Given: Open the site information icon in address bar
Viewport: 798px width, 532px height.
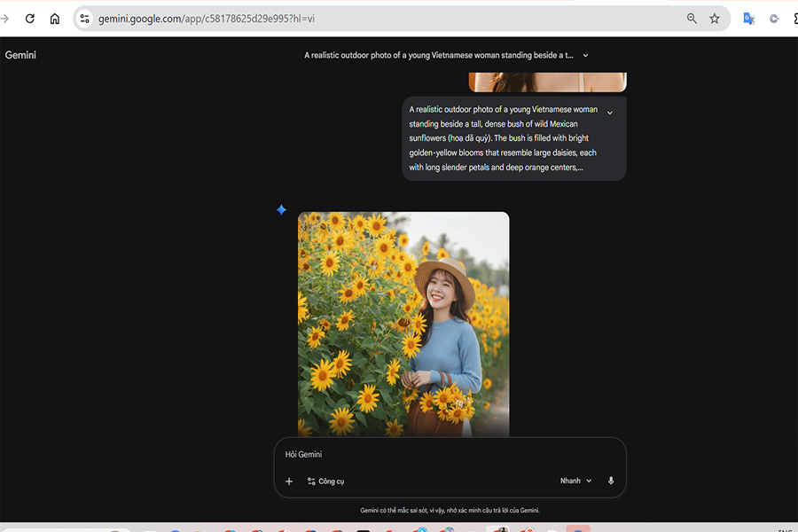Looking at the screenshot, I should pos(84,19).
